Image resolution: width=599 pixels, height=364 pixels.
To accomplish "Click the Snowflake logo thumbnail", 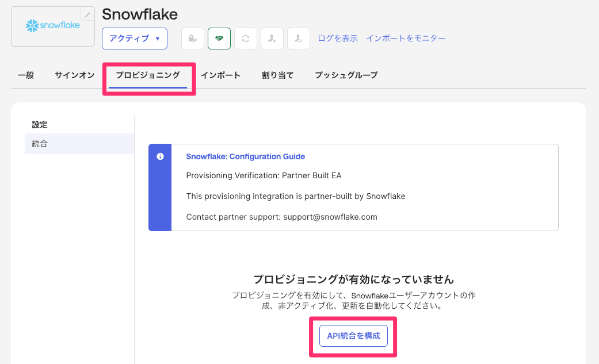I will [53, 26].
